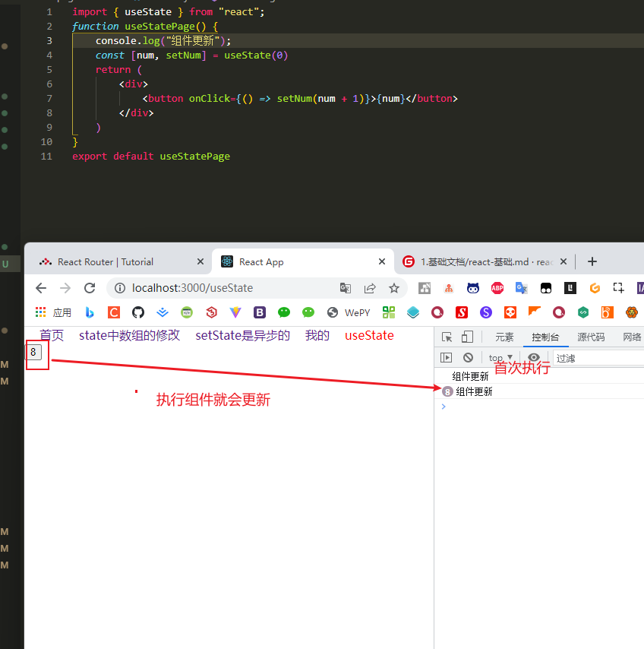Close the React Router Tutorial tab
Image resolution: width=644 pixels, height=649 pixels.
click(200, 261)
